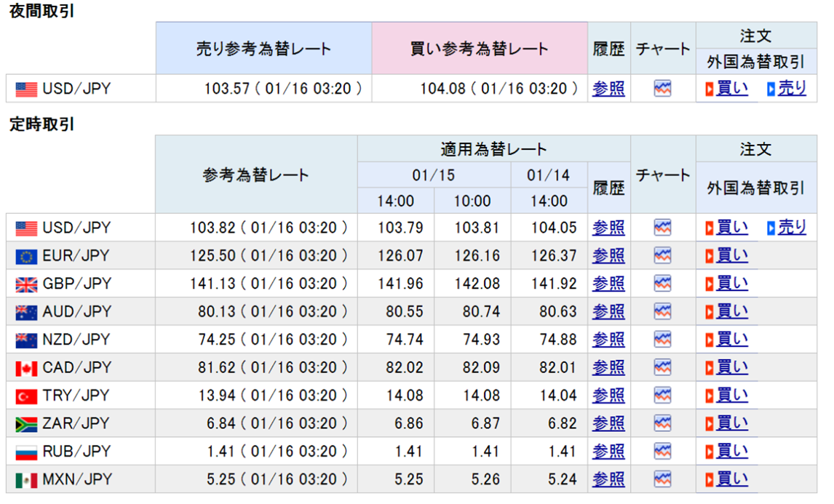
Task: Open 参照 history link for TRY/JPY
Action: coord(608,396)
